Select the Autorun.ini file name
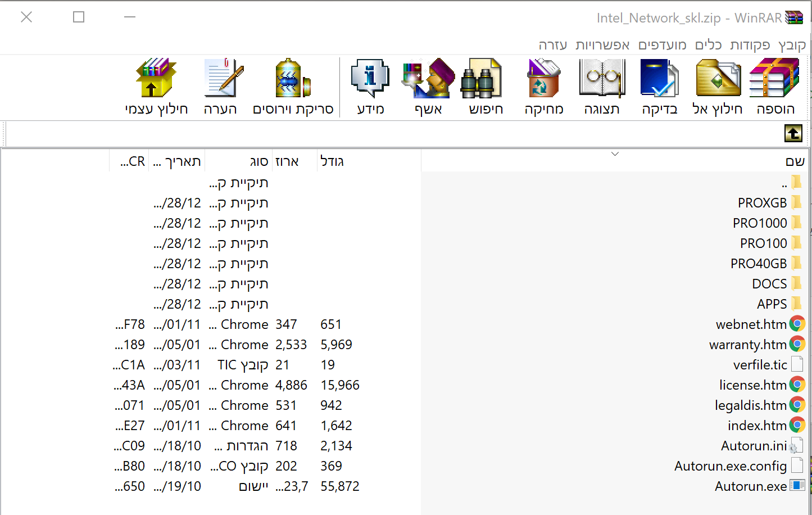The width and height of the screenshot is (812, 515). click(x=754, y=446)
